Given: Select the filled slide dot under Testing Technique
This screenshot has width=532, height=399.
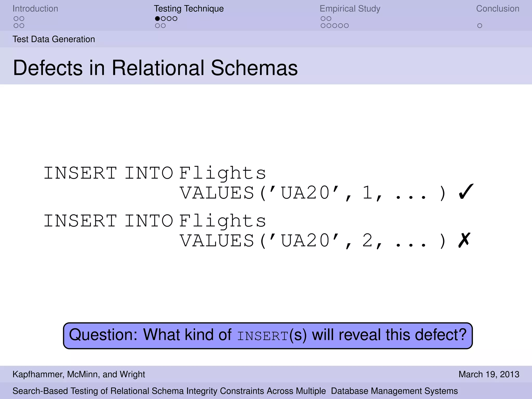Looking at the screenshot, I should click(x=157, y=18).
